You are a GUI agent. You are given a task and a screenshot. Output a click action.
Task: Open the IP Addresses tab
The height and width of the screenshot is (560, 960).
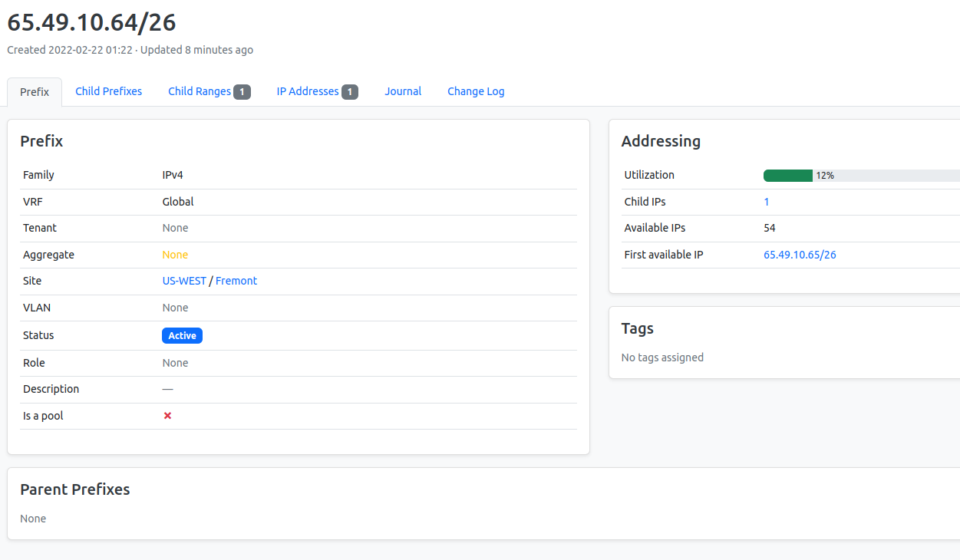click(310, 91)
